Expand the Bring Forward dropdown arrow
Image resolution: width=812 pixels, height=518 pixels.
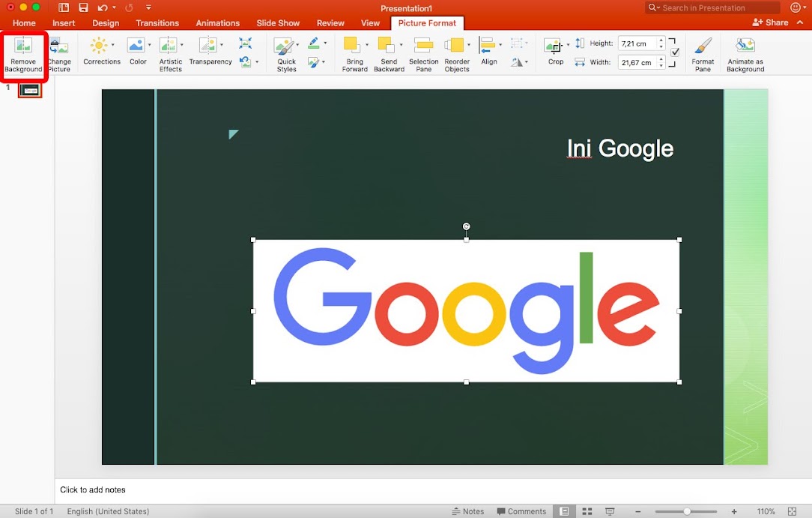pyautogui.click(x=366, y=45)
